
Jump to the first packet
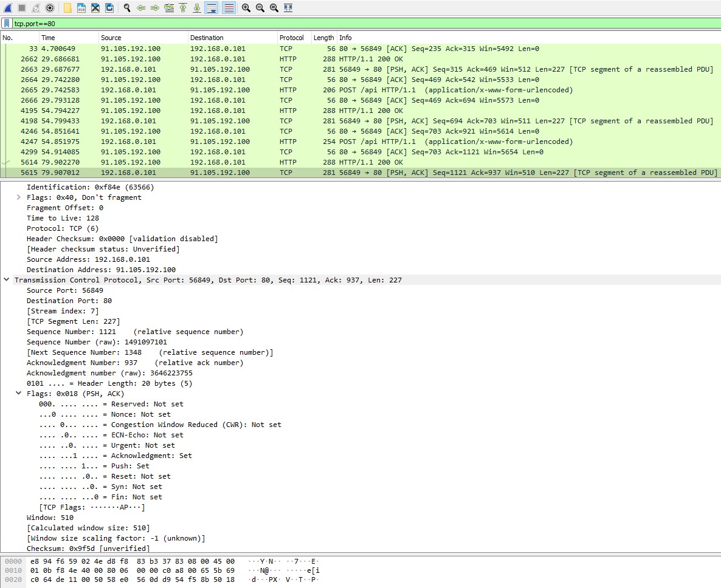[x=183, y=8]
